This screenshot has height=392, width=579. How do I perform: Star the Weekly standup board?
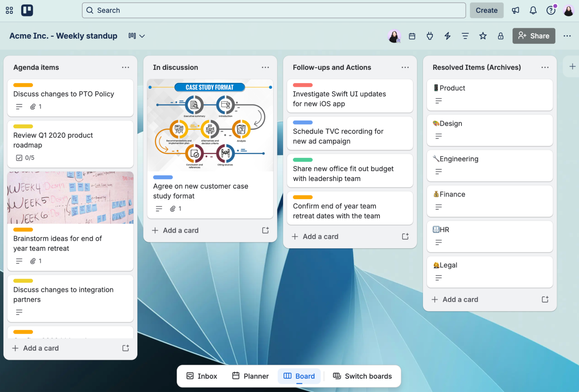coord(483,36)
